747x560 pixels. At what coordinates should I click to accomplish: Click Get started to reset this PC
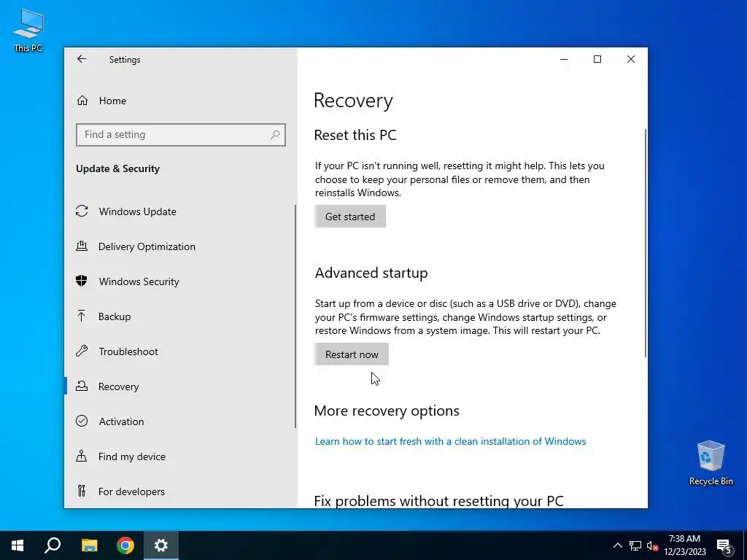click(x=350, y=217)
